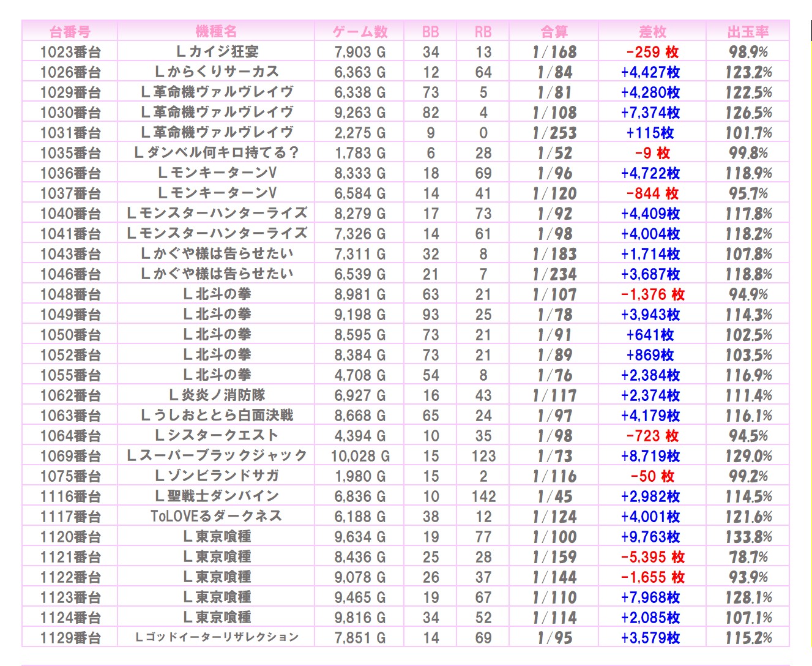
Task: Click game count 9,263 G
Action: 360,113
